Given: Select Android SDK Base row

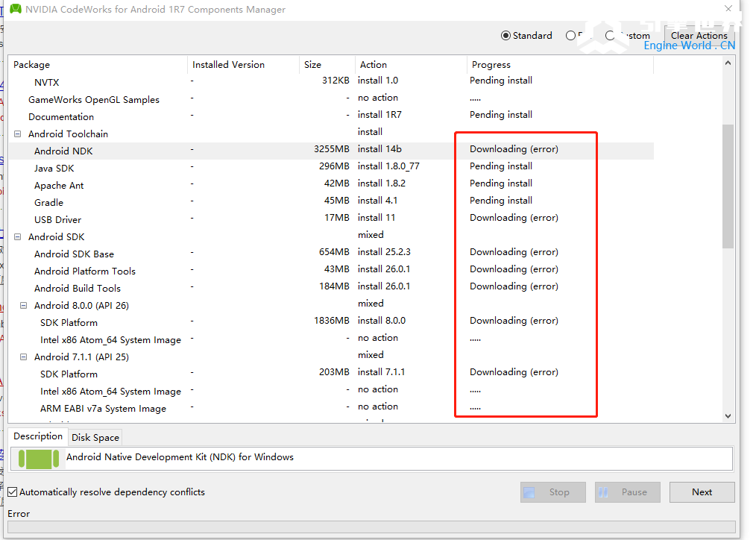Looking at the screenshot, I should (331, 254).
